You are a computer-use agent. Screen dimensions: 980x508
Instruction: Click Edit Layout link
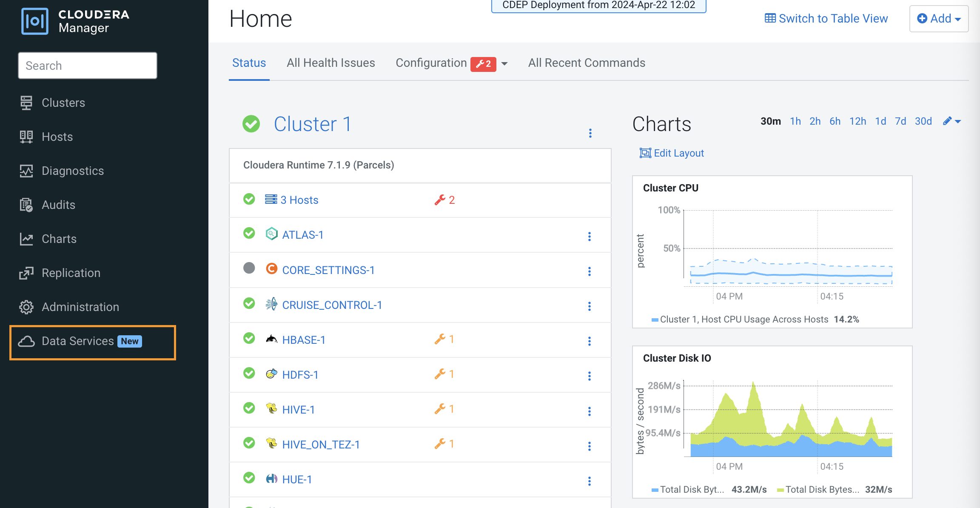[x=672, y=153]
